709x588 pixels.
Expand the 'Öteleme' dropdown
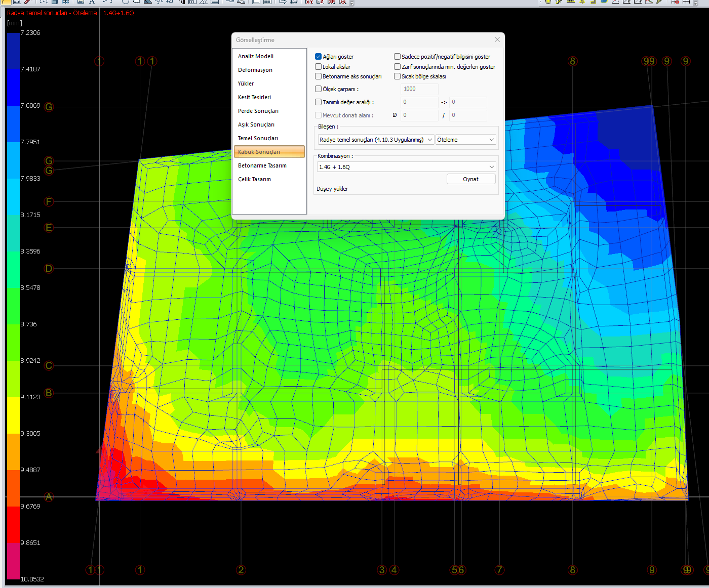point(465,140)
